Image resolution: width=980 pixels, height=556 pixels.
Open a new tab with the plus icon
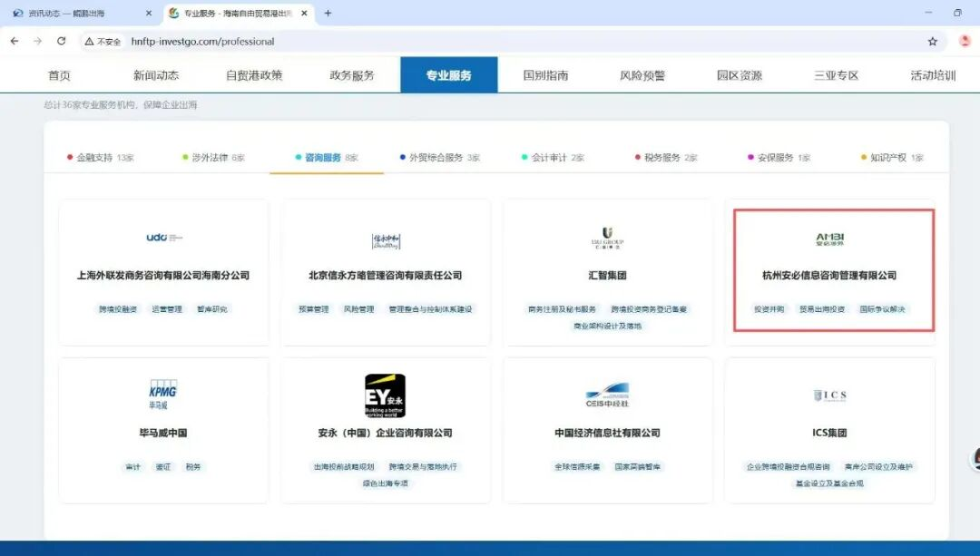coord(328,13)
